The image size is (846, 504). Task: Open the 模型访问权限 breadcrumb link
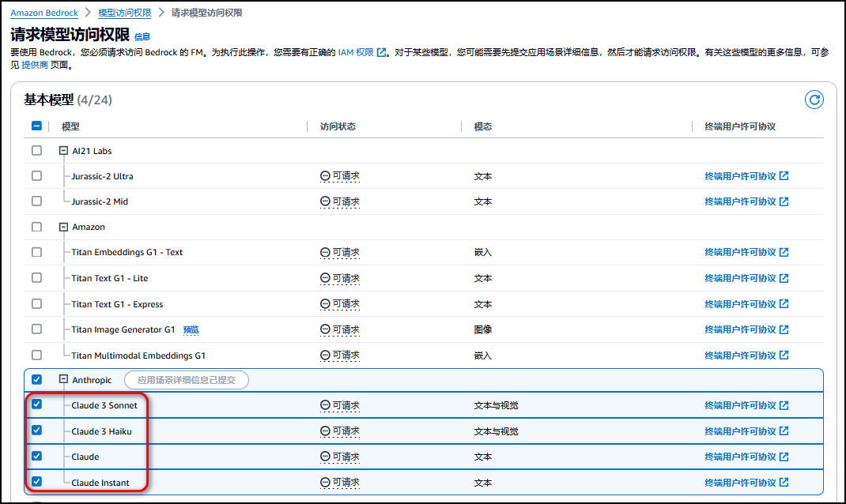pos(125,13)
